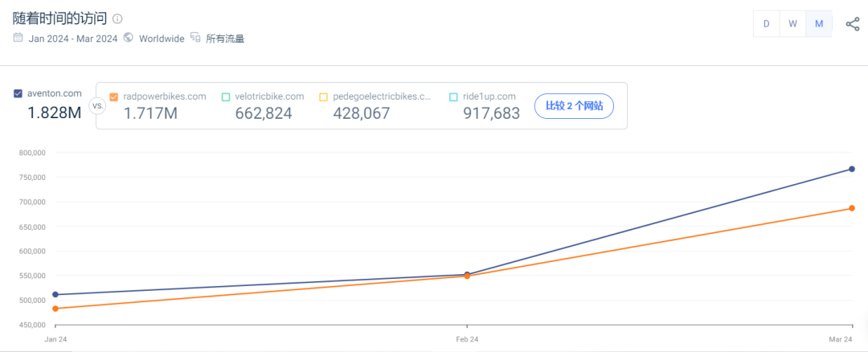Uncheck the aventon.com checkbox
868x352 pixels.
click(18, 94)
